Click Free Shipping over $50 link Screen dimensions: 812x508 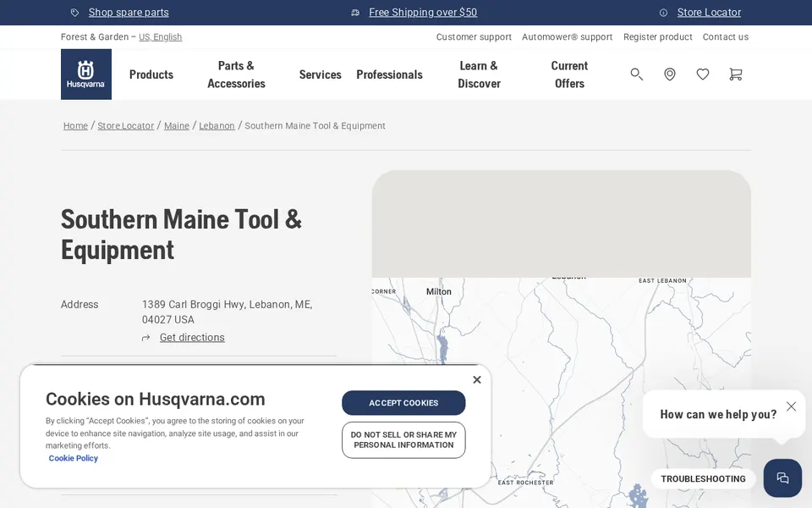[x=423, y=13]
